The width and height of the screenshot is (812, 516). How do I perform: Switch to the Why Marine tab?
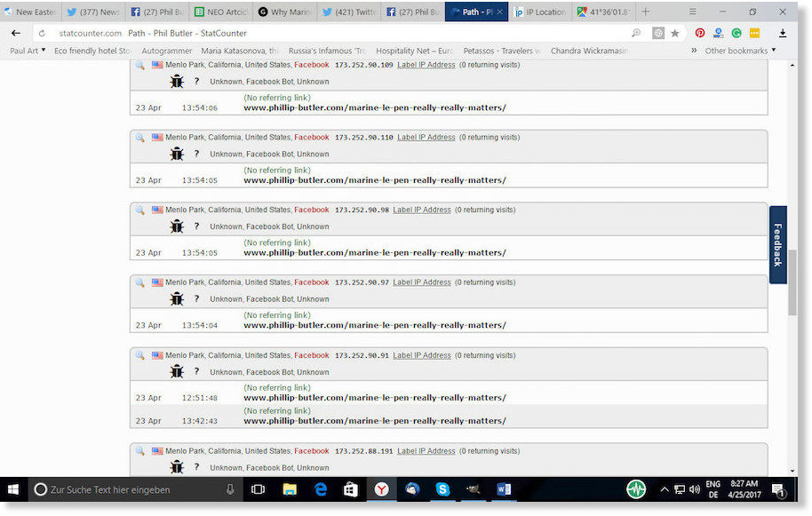pyautogui.click(x=285, y=12)
